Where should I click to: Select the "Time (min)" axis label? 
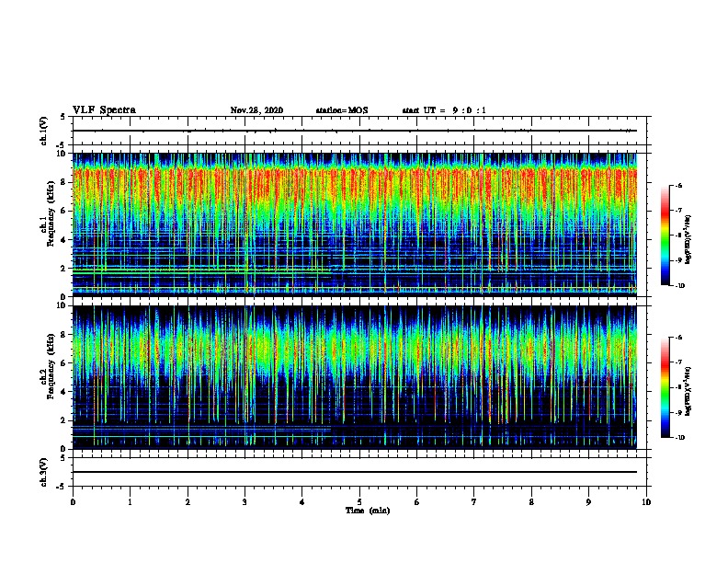(x=368, y=511)
